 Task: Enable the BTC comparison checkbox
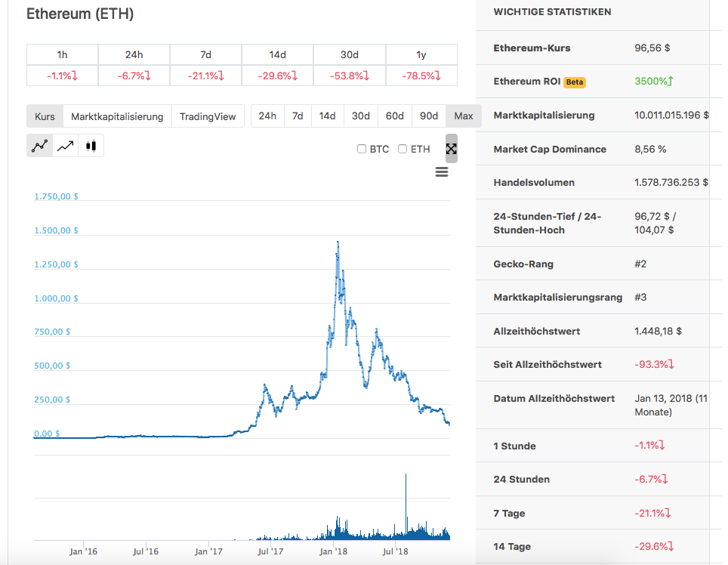click(x=361, y=149)
